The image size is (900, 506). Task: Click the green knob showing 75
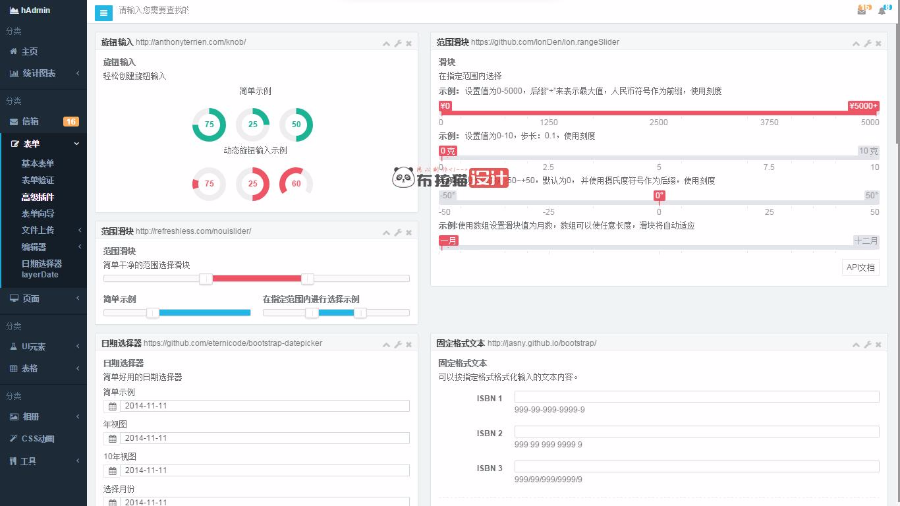point(209,124)
